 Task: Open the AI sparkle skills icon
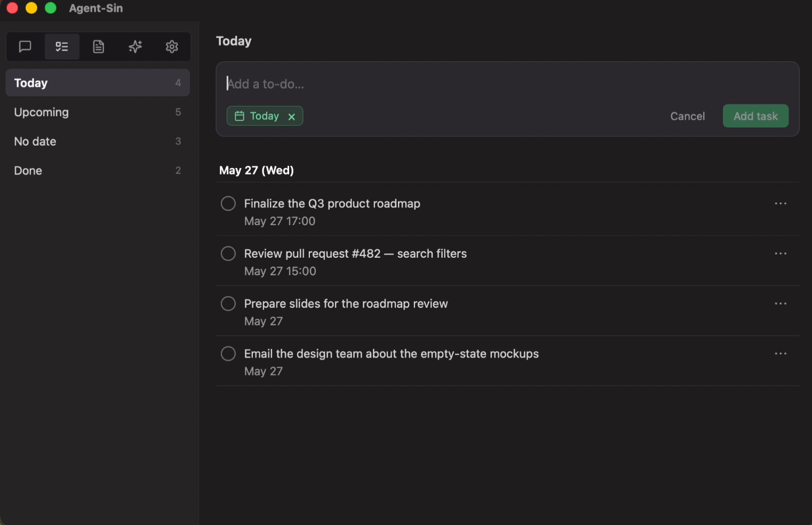(136, 46)
